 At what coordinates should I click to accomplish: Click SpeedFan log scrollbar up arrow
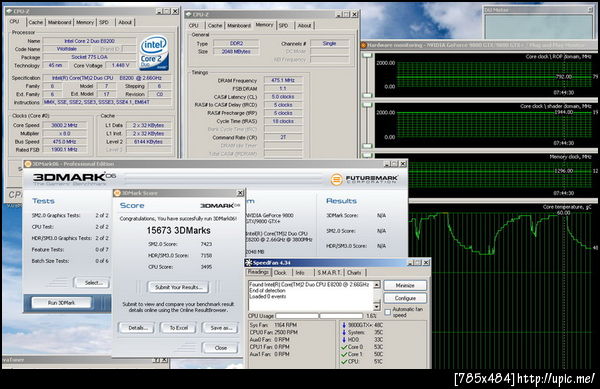[377, 285]
